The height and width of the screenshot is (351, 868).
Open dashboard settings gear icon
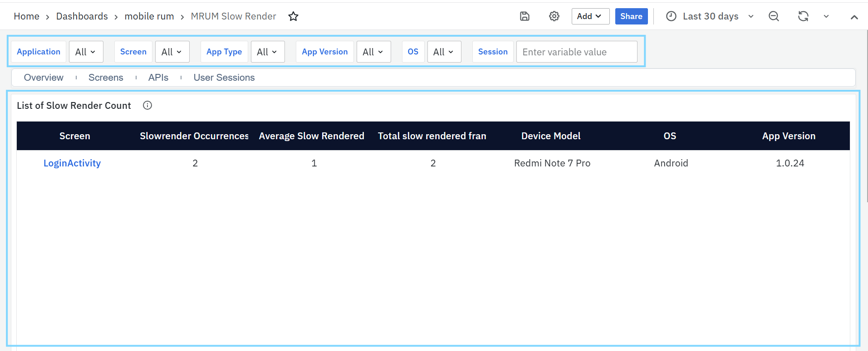pos(554,16)
